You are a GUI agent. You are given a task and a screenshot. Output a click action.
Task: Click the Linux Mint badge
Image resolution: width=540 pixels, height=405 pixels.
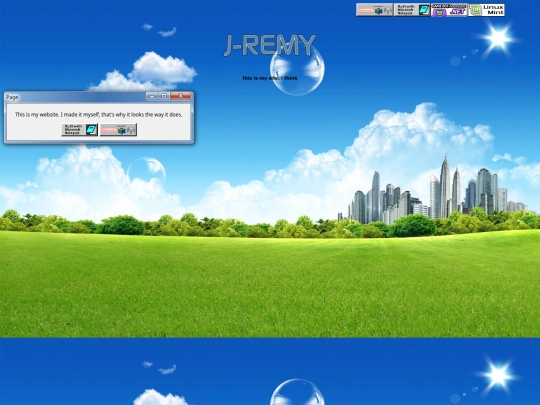pos(486,10)
